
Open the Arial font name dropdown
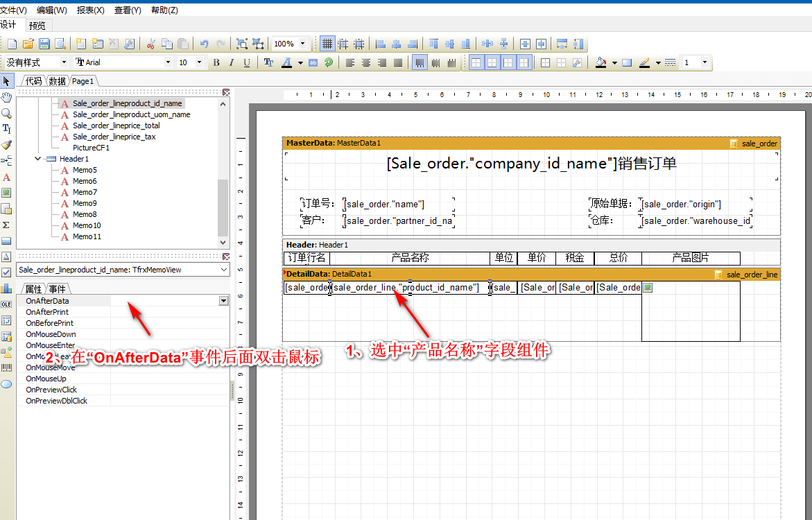pyautogui.click(x=168, y=62)
